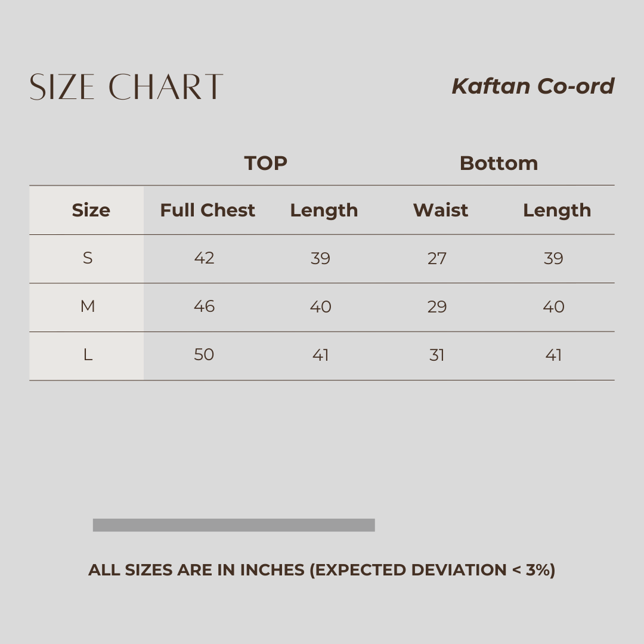Select the Waist value 29
The height and width of the screenshot is (644, 644).
pos(437,306)
